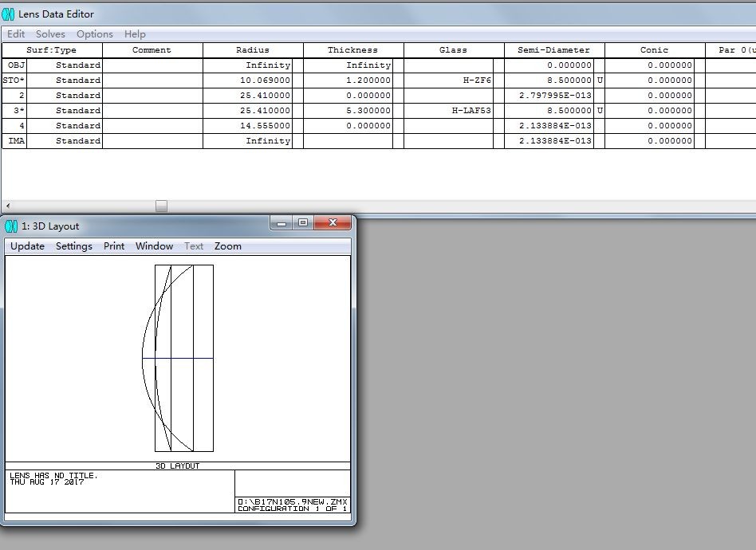Select the surface 4 row label
Image resolution: width=756 pixels, height=550 pixels.
click(14, 126)
